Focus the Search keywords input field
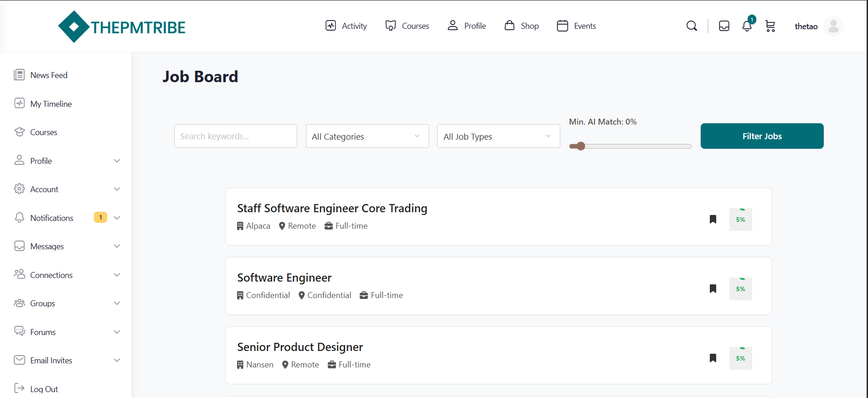The image size is (868, 398). pos(235,136)
